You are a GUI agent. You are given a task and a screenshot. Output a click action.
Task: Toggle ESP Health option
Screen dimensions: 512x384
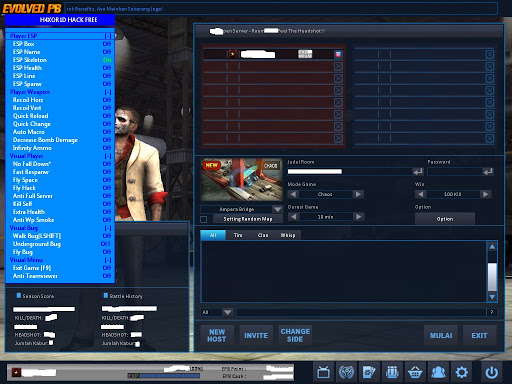coord(60,68)
